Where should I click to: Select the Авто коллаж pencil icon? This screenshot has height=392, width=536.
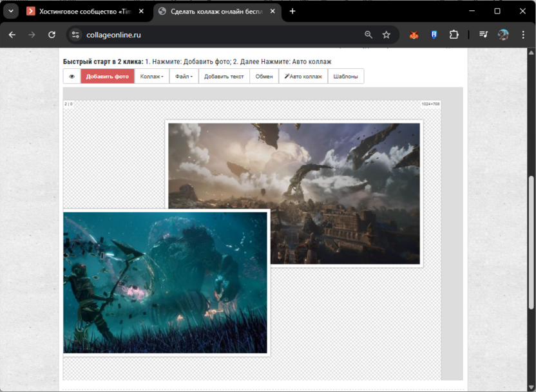tap(286, 76)
